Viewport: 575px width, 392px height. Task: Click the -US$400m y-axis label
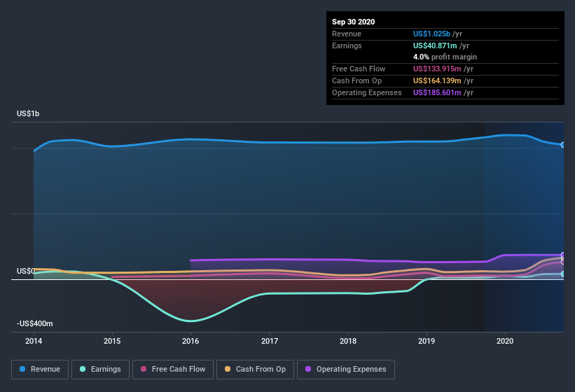tap(35, 323)
